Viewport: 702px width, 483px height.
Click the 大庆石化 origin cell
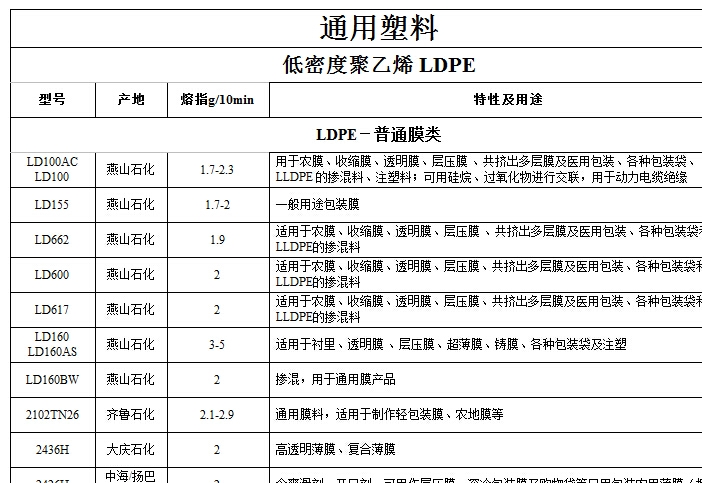[x=131, y=449]
